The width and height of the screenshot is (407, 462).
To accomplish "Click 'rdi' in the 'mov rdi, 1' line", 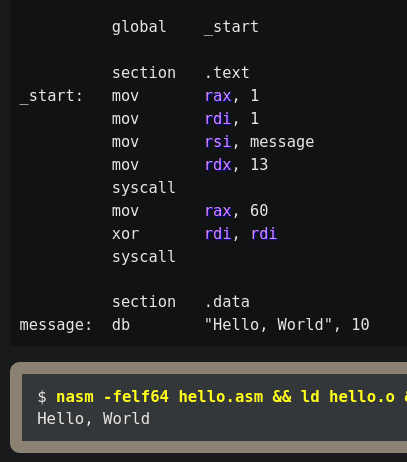I will tap(218, 119).
